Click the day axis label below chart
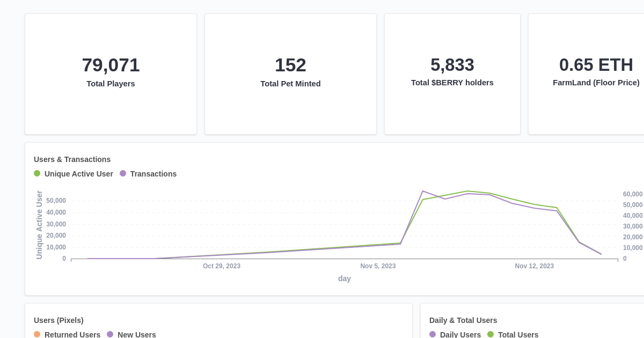 344,278
